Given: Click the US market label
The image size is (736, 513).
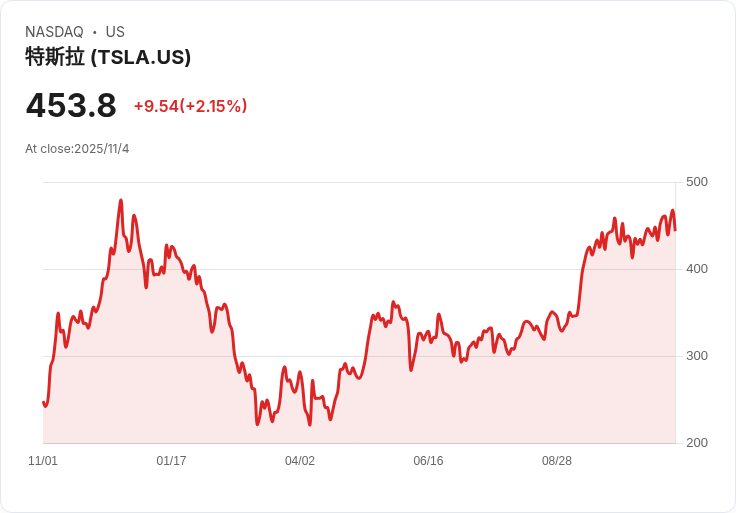Looking at the screenshot, I should 115,32.
